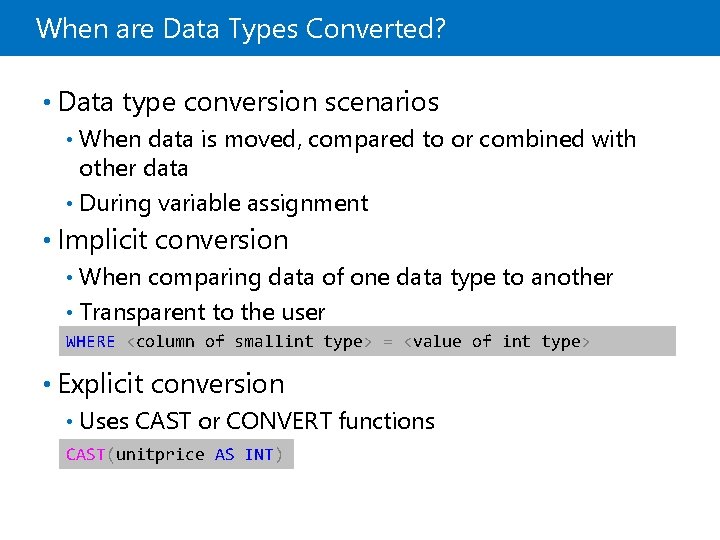Click the 'Transparent to the user' bullet
This screenshot has height=540, width=720.
point(202,313)
